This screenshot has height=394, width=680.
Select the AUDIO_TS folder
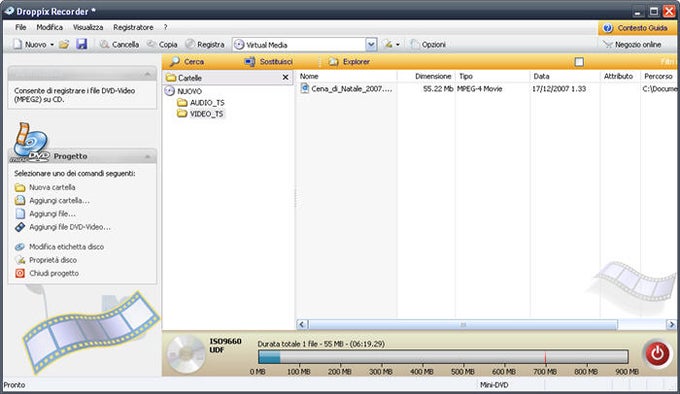[201, 103]
